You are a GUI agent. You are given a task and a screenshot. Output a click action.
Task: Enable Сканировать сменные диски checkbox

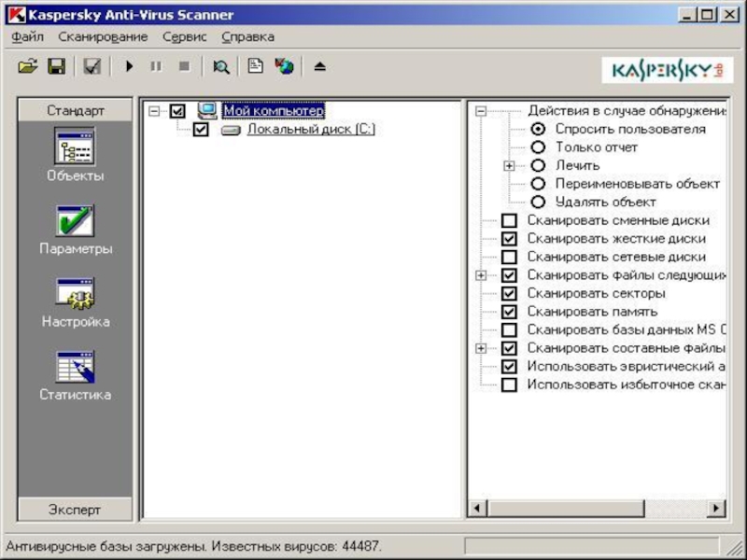click(509, 220)
